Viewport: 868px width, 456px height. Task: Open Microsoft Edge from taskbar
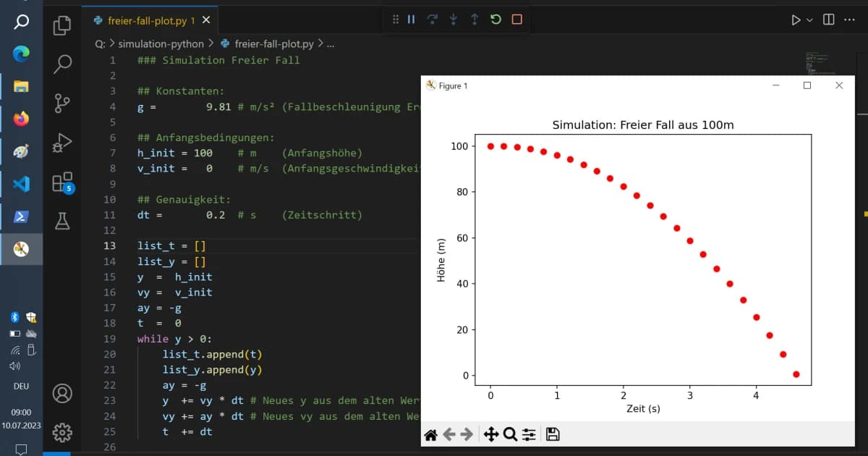(x=21, y=54)
